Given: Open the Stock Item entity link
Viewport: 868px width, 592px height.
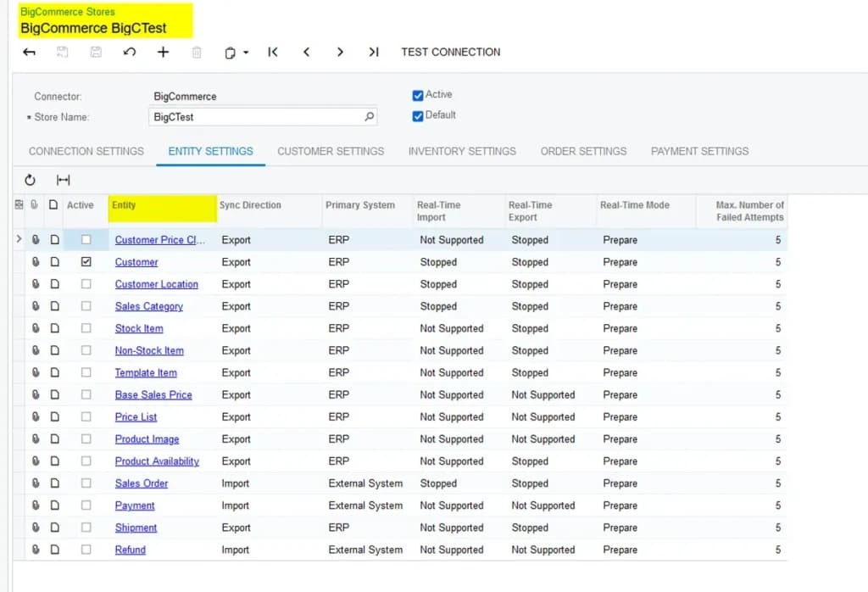Looking at the screenshot, I should pyautogui.click(x=139, y=328).
